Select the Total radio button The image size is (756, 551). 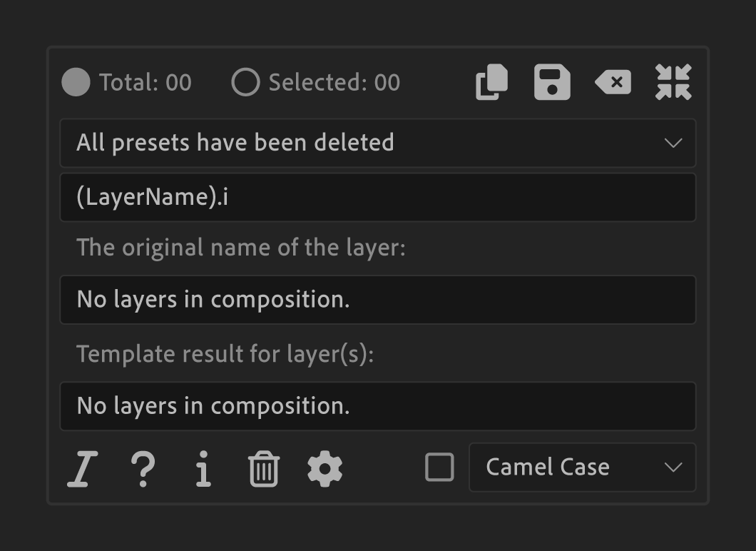pyautogui.click(x=76, y=83)
